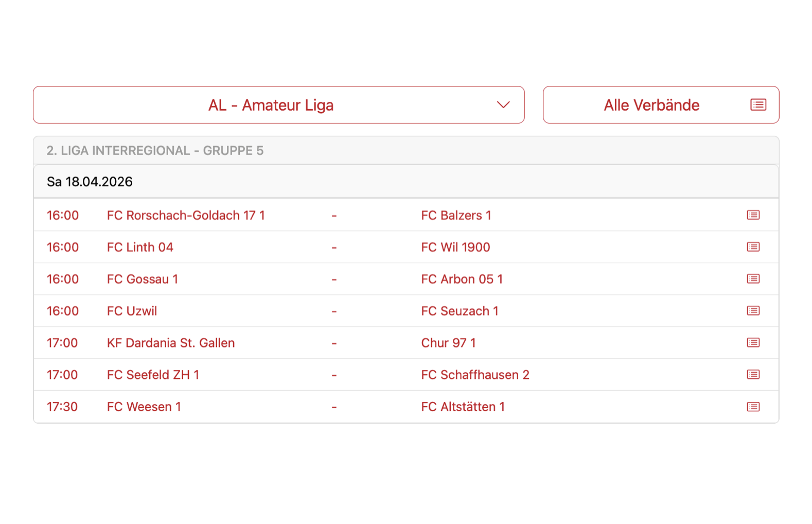This screenshot has width=812, height=524.
Task: Click FC Wil 1900 team name
Action: [455, 247]
